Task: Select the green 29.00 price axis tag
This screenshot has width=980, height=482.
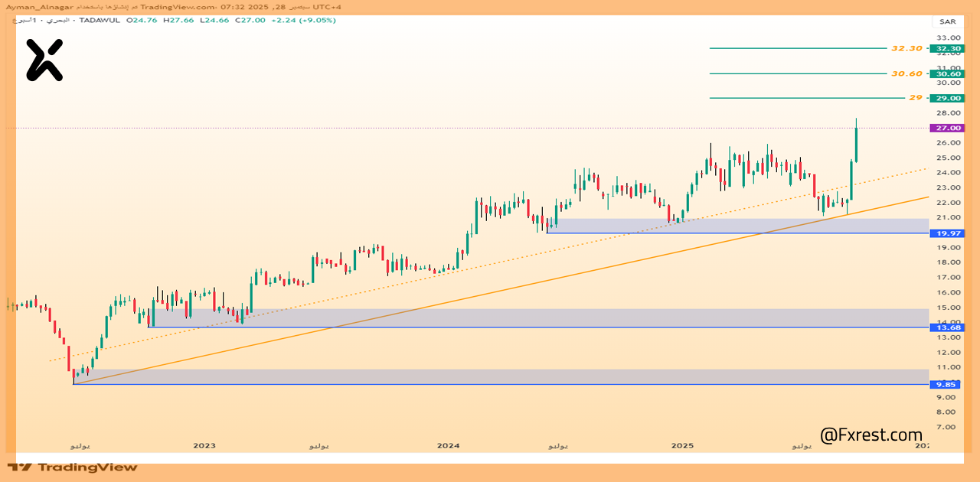Action: (x=947, y=98)
